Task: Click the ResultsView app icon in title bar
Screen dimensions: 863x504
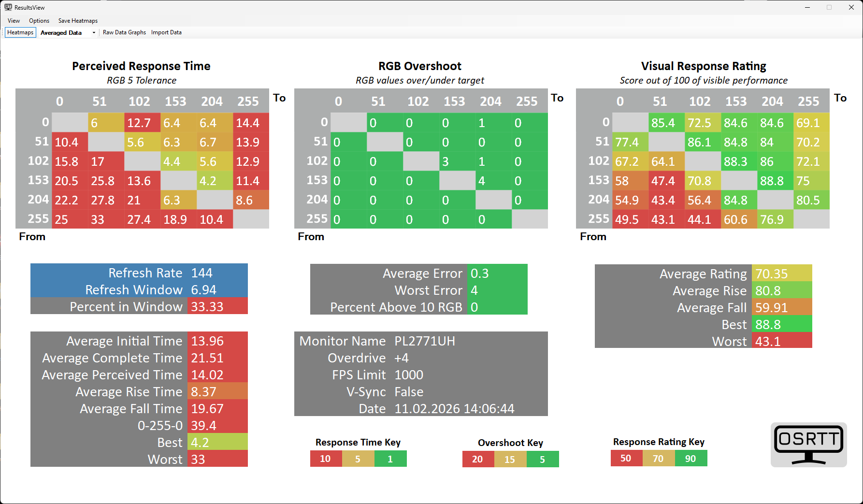Action: pyautogui.click(x=8, y=7)
